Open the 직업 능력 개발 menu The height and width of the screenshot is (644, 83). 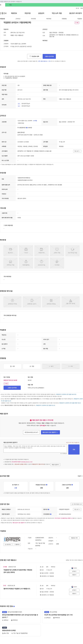(x=57, y=13)
